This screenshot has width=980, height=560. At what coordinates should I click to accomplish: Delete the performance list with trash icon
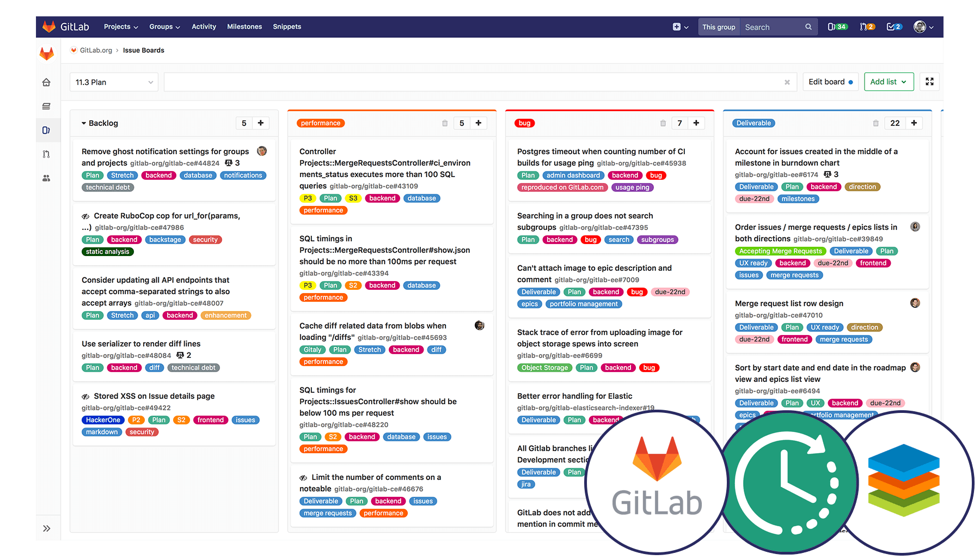click(x=445, y=123)
